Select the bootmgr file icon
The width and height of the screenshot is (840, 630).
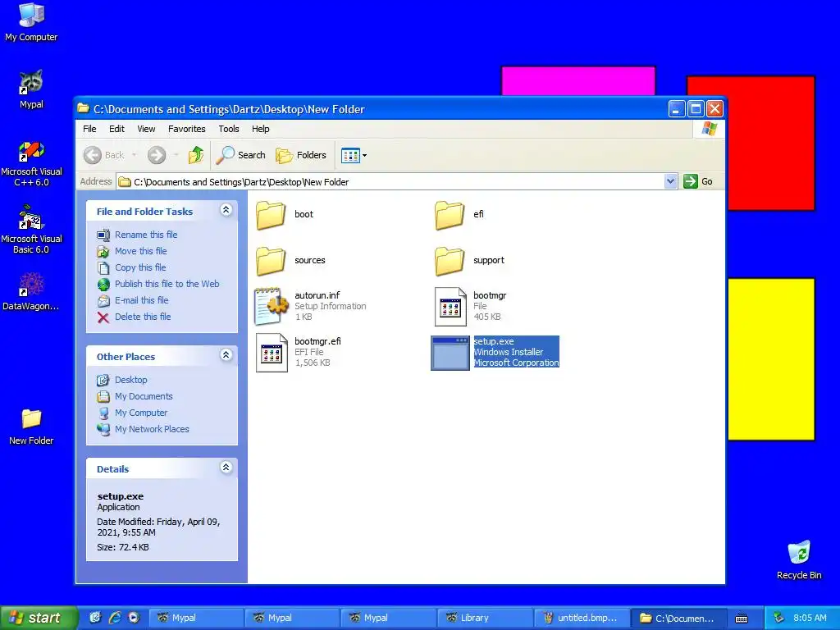450,307
